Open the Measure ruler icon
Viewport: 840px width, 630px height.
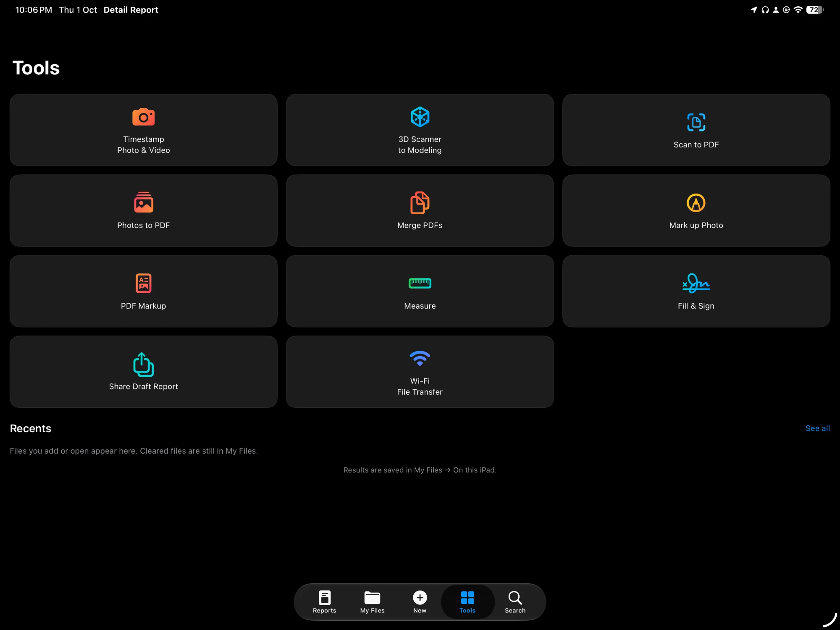pos(420,283)
